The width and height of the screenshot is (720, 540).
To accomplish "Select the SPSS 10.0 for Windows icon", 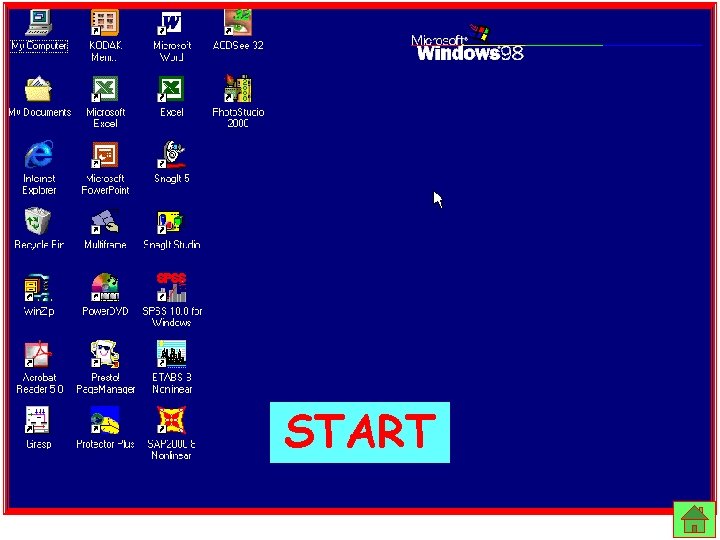I will coord(171,287).
